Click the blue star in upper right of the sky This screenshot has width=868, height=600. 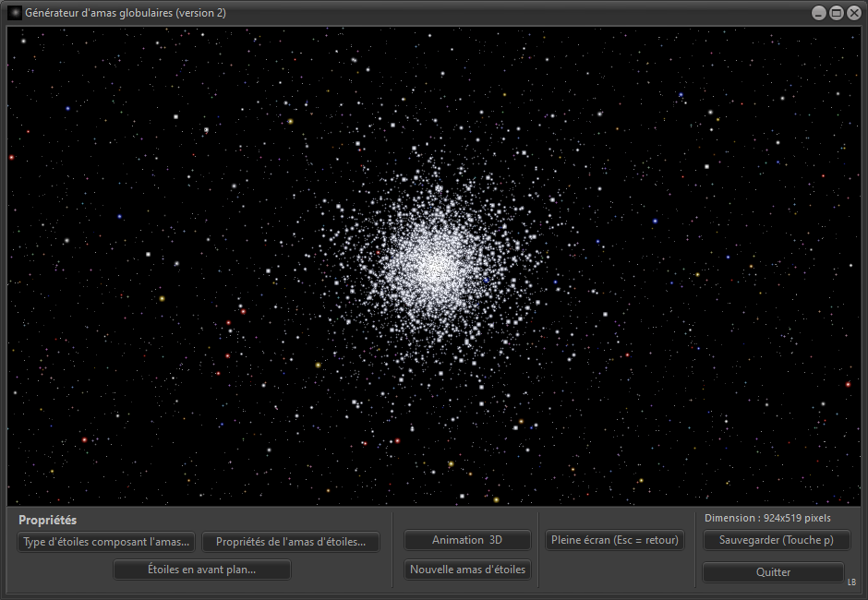pyautogui.click(x=681, y=95)
